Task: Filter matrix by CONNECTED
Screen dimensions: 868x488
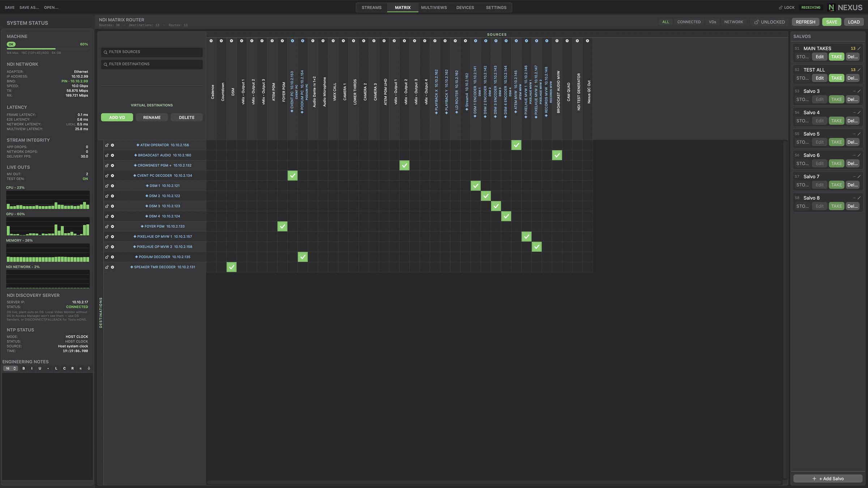Action: tap(689, 22)
